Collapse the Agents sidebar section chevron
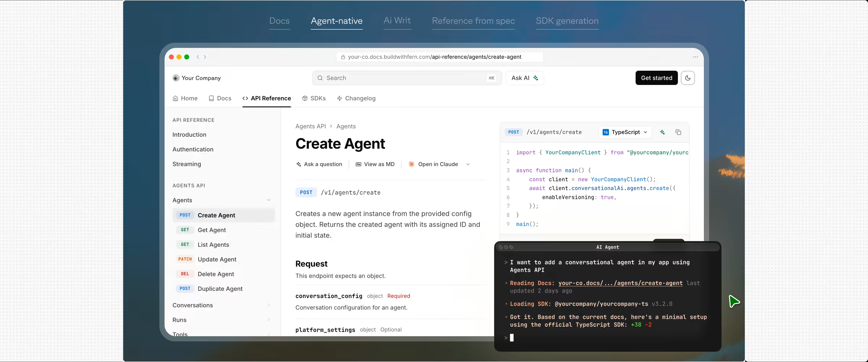868x362 pixels. tap(269, 200)
